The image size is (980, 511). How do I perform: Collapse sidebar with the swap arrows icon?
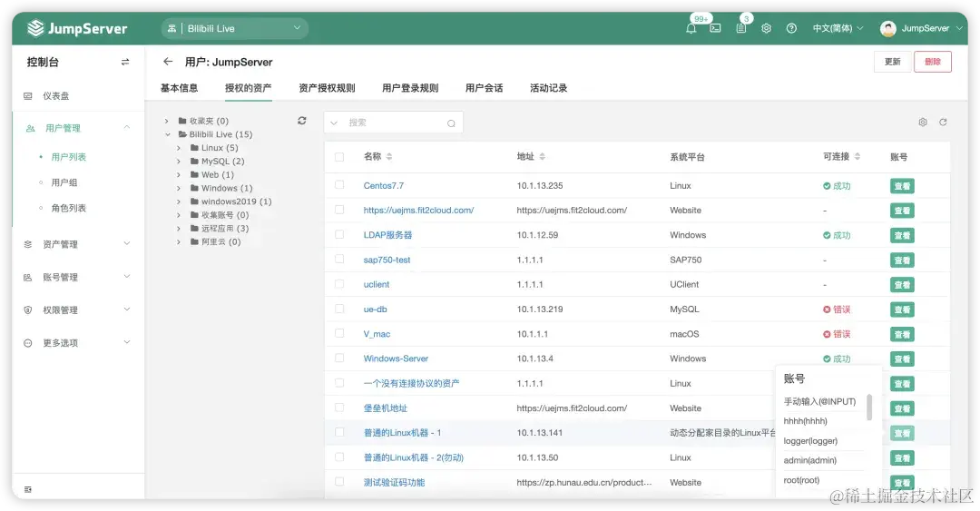tap(125, 62)
